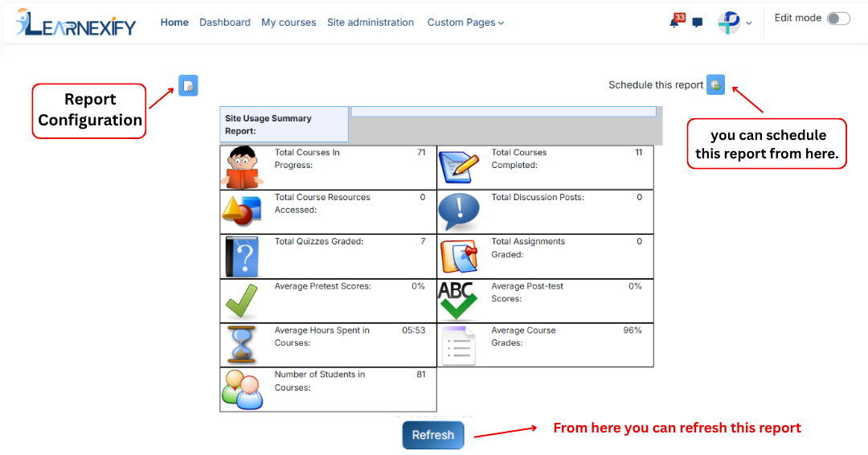Click the Course Resources Accessed shapes icon
868x455 pixels.
(x=242, y=211)
